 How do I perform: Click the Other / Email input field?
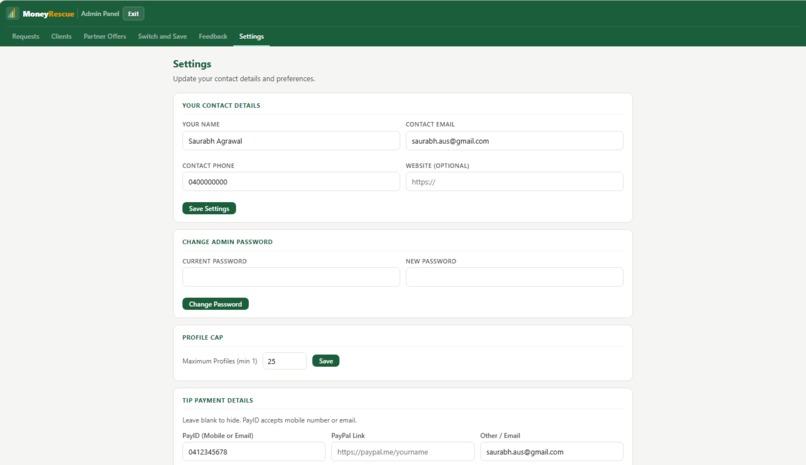pos(552,452)
